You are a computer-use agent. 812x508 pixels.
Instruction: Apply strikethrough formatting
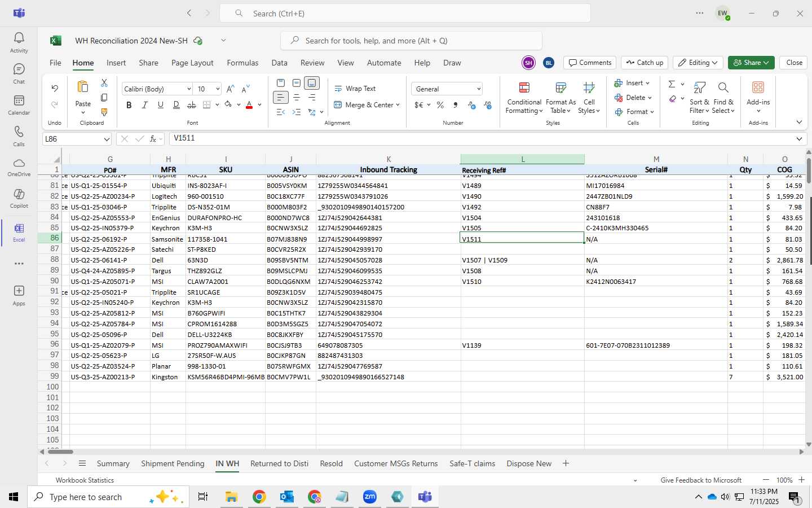(x=192, y=105)
